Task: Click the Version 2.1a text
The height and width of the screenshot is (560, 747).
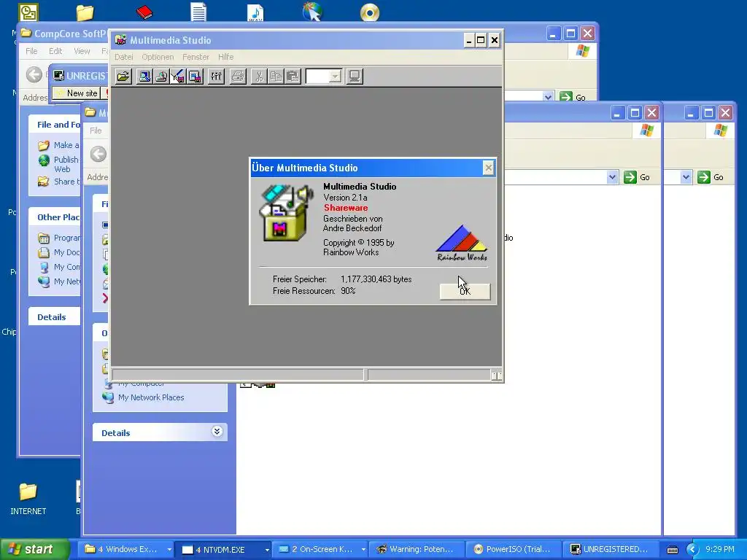Action: [x=345, y=197]
